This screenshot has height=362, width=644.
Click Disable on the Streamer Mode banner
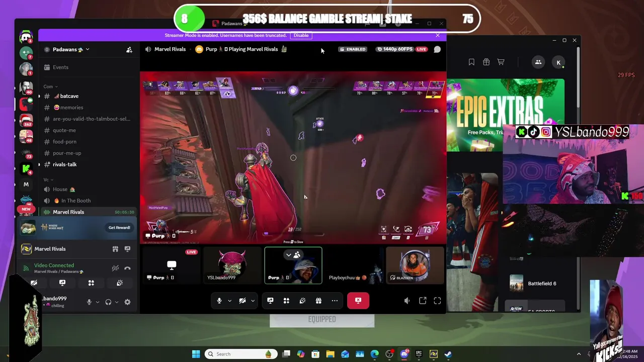click(x=301, y=35)
